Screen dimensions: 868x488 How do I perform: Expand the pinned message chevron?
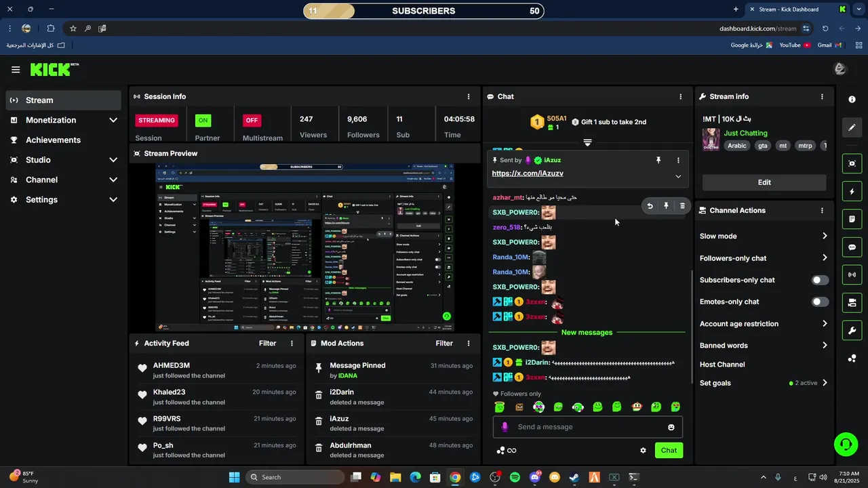click(678, 176)
